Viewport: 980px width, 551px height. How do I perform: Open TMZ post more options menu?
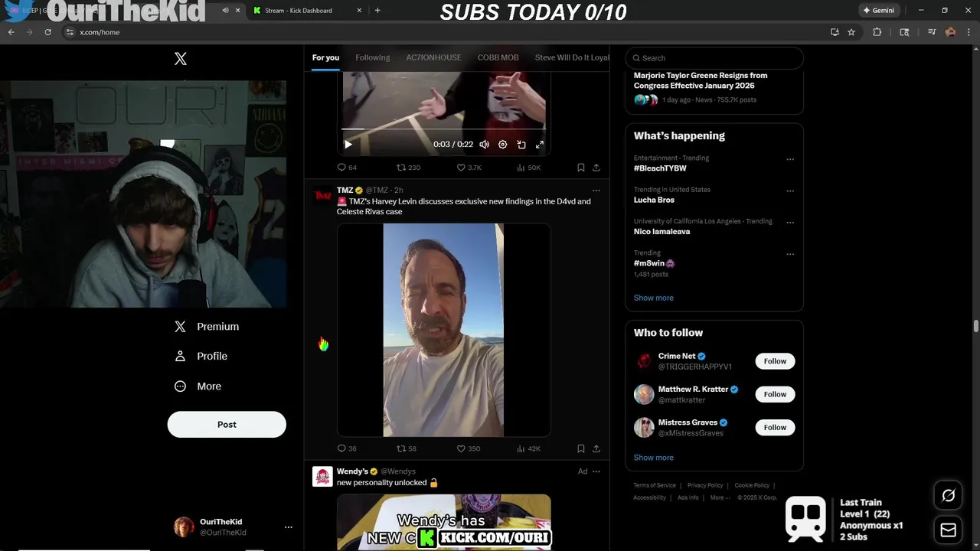coord(596,191)
